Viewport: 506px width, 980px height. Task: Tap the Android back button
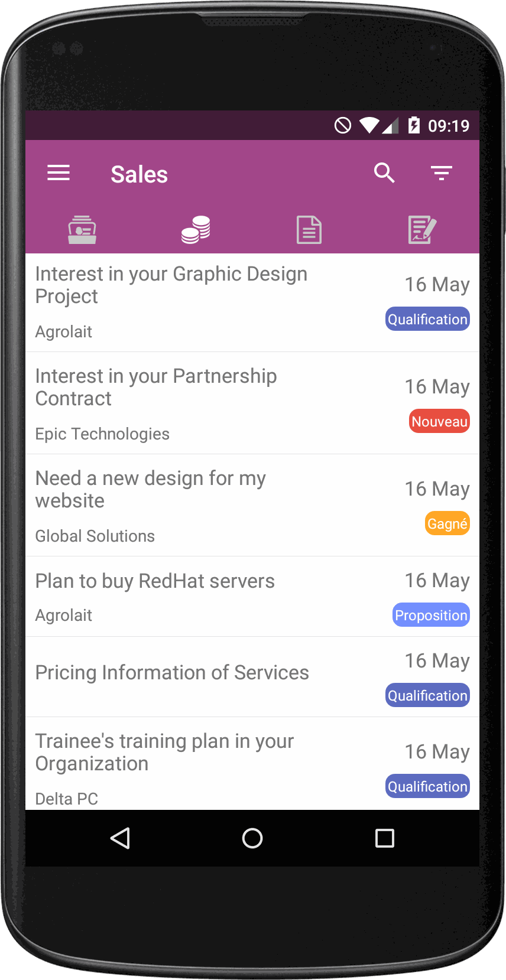click(x=121, y=838)
